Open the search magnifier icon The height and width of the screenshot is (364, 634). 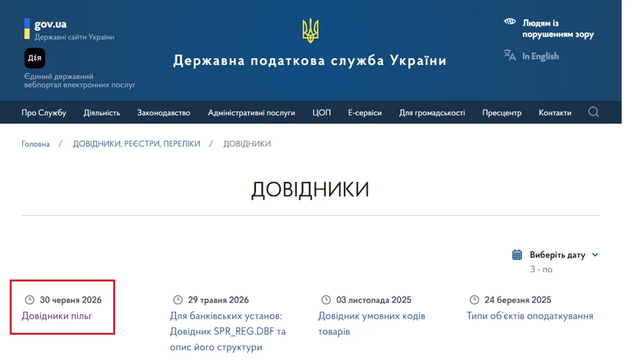click(593, 112)
